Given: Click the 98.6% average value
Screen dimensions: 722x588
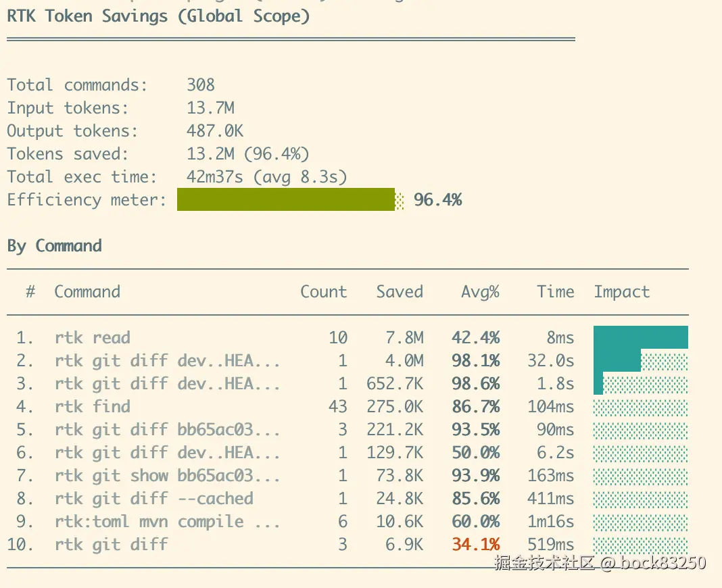Looking at the screenshot, I should click(476, 384).
